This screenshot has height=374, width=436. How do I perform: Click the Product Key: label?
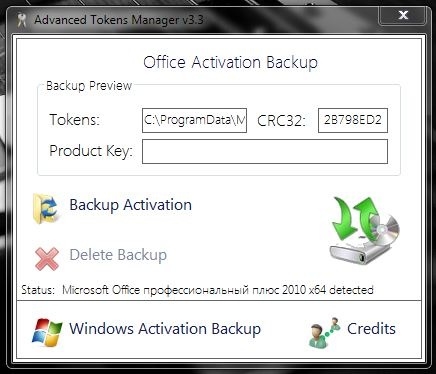[91, 151]
